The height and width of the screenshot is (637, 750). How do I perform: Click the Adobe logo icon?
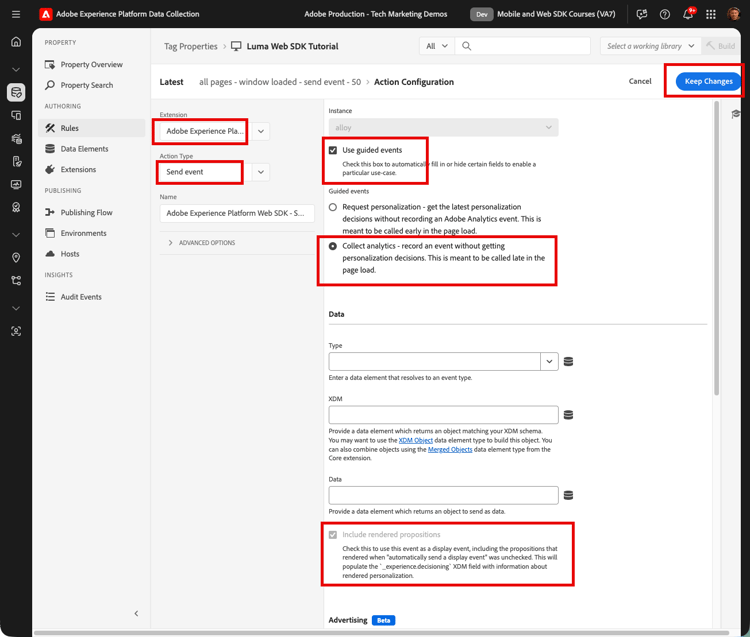coord(45,14)
